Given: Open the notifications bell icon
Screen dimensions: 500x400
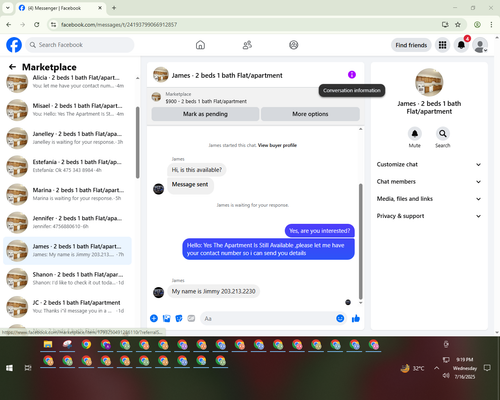Looking at the screenshot, I should pos(461,45).
